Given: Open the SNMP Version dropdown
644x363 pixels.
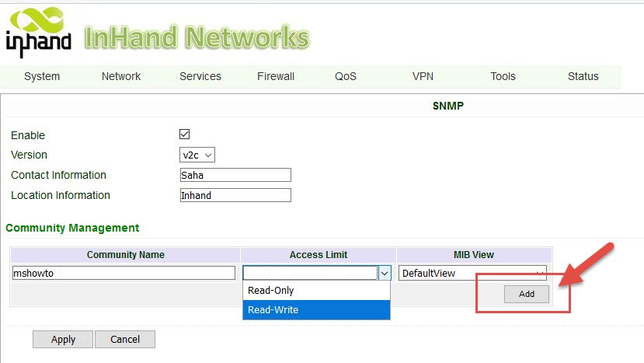Looking at the screenshot, I should click(197, 155).
